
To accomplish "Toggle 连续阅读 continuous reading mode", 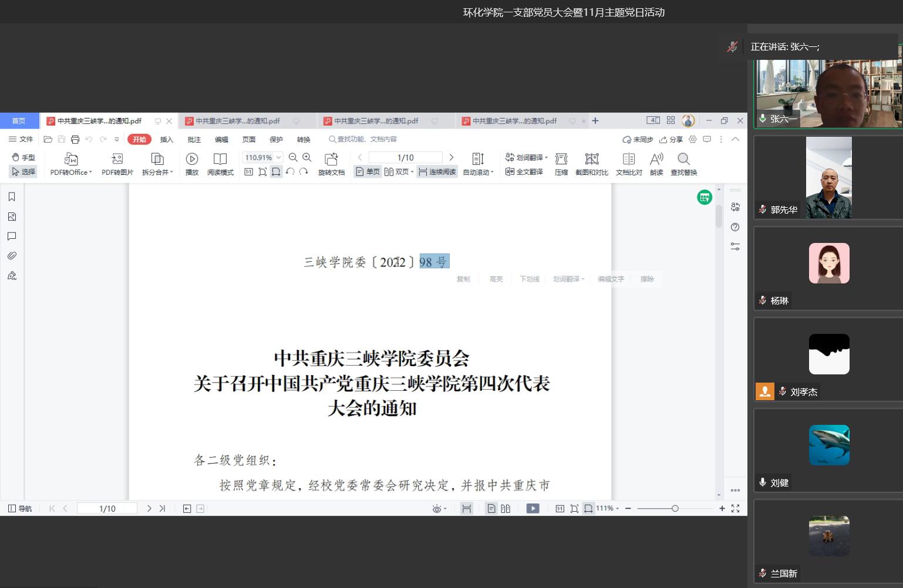I will [437, 172].
